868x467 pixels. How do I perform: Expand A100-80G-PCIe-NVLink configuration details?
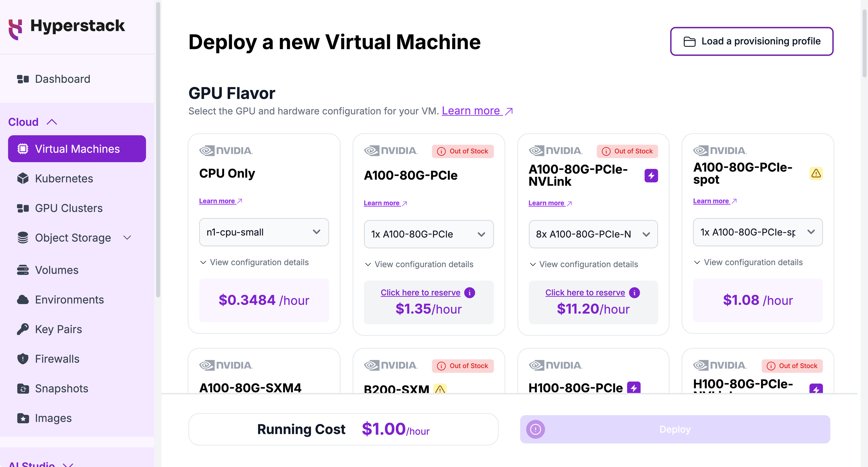point(584,264)
